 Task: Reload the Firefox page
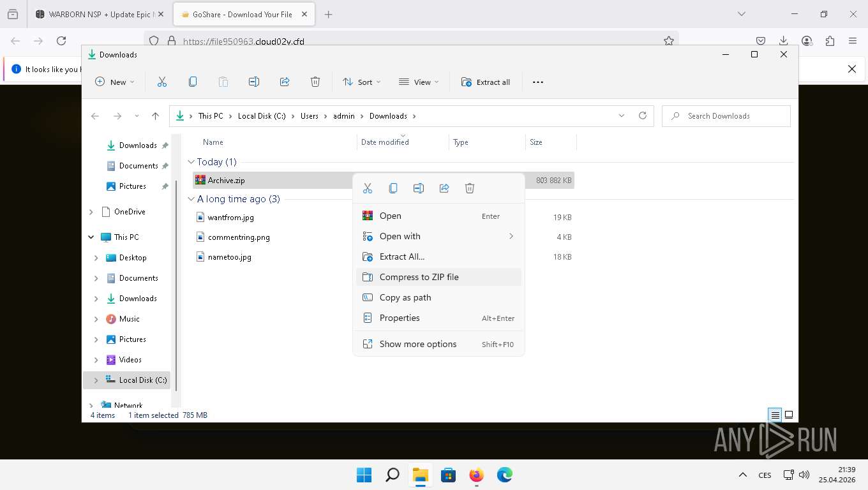tap(61, 41)
